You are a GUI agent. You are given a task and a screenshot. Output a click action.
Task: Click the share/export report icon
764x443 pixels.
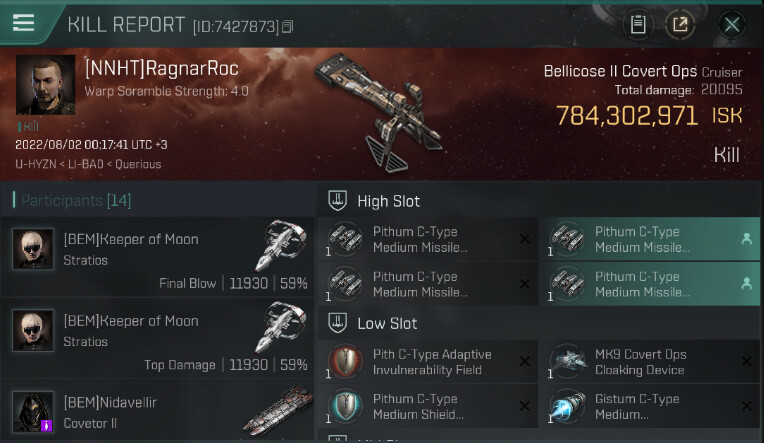click(x=680, y=24)
